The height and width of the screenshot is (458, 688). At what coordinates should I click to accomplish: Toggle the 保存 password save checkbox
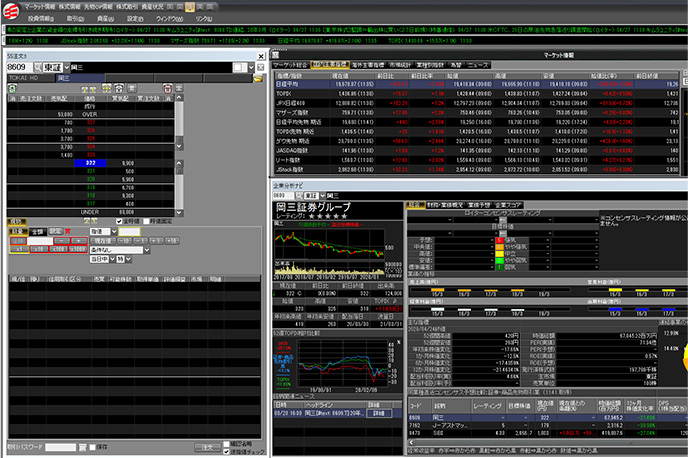click(x=92, y=447)
